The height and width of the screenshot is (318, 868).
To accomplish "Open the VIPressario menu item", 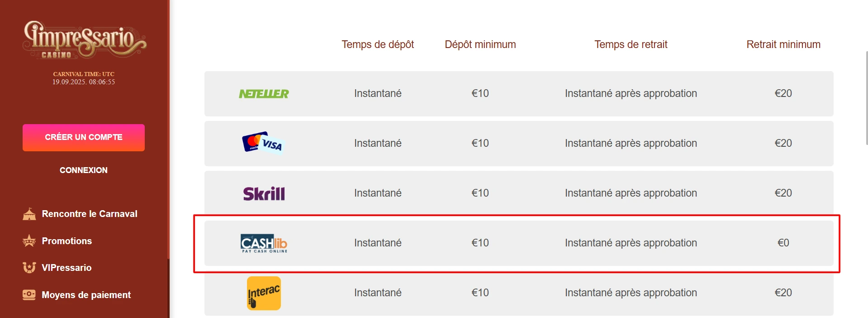I will pos(66,268).
